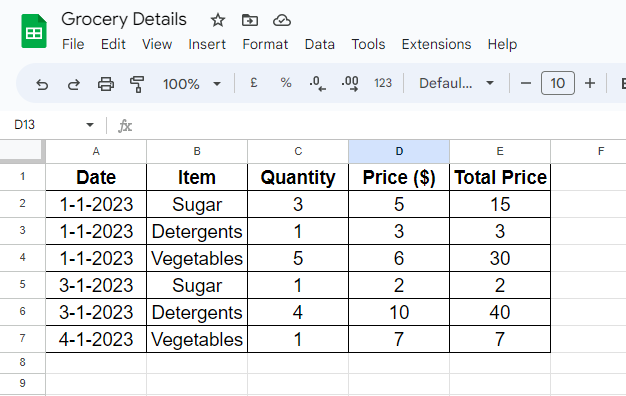Click the redo arrow icon
This screenshot has height=396, width=626.
coord(73,84)
